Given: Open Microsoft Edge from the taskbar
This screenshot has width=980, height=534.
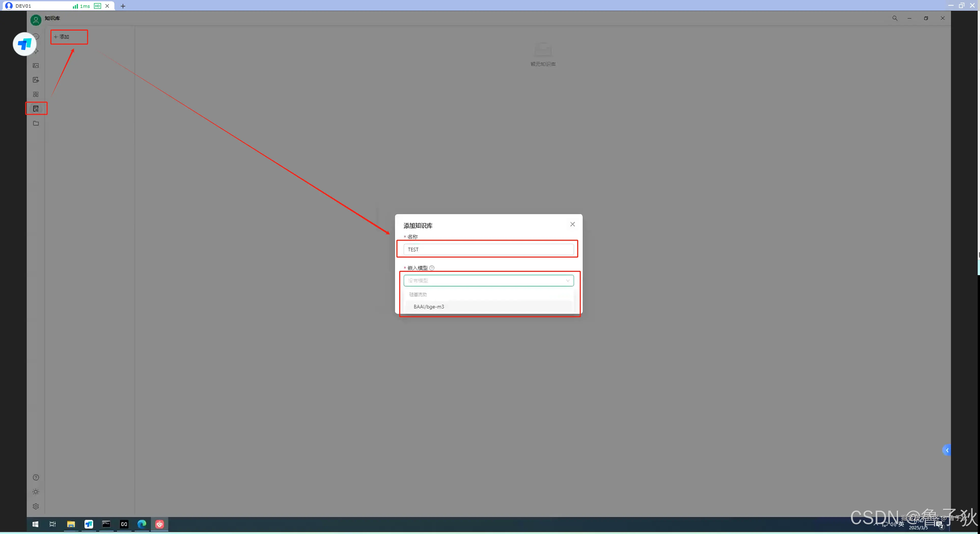Looking at the screenshot, I should coord(142,524).
